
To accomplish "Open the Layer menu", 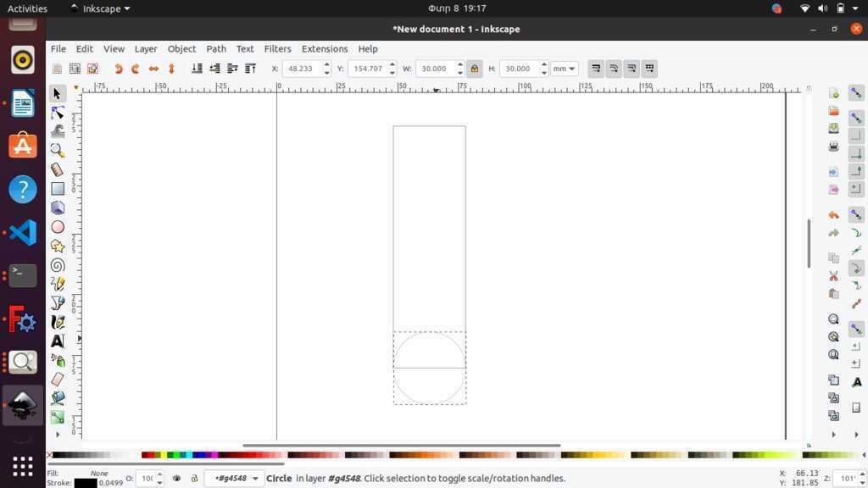I will (x=146, y=48).
